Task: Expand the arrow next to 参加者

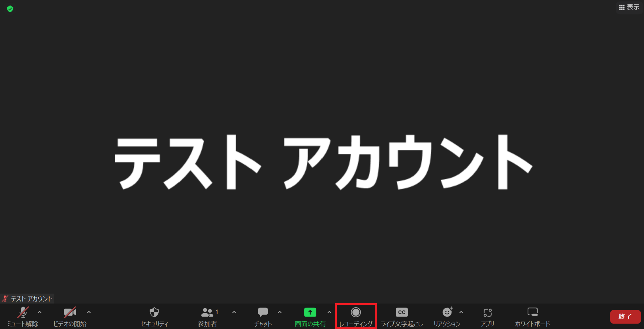Action: pos(234,312)
